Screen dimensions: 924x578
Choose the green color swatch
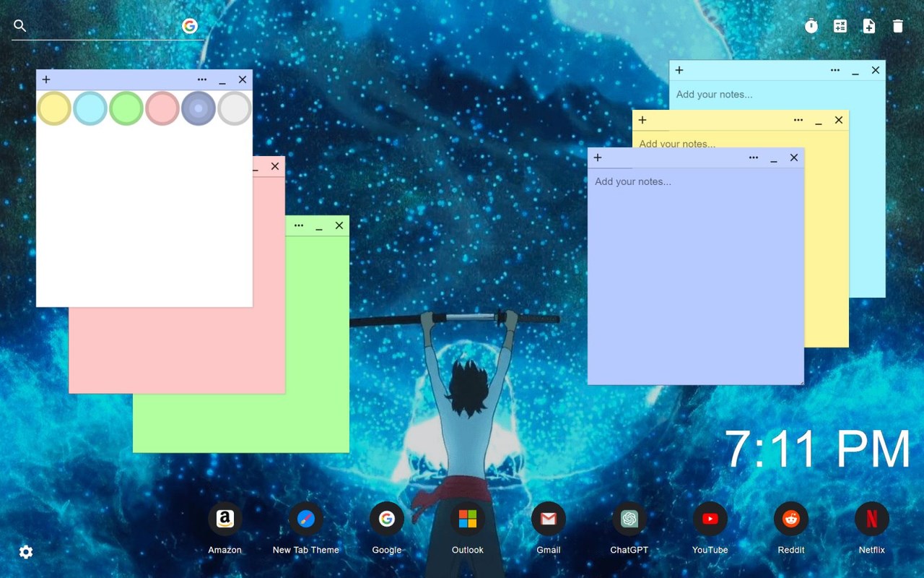tap(126, 108)
